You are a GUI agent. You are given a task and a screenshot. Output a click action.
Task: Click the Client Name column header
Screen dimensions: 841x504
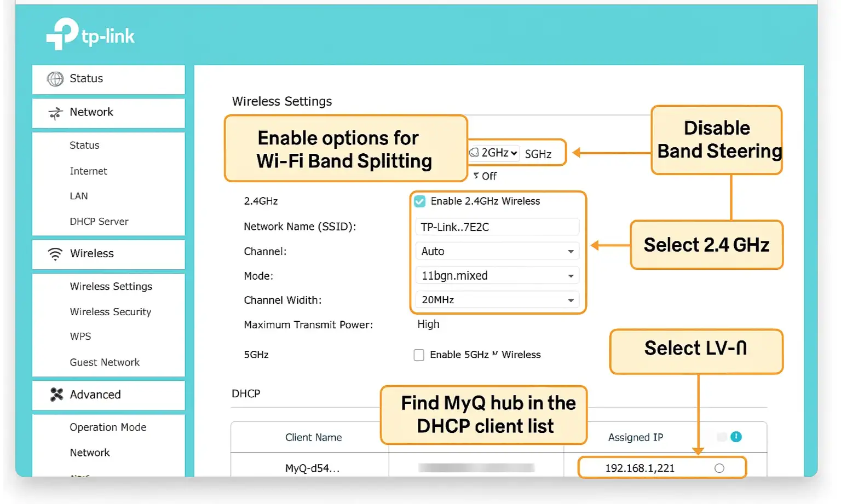click(x=313, y=437)
